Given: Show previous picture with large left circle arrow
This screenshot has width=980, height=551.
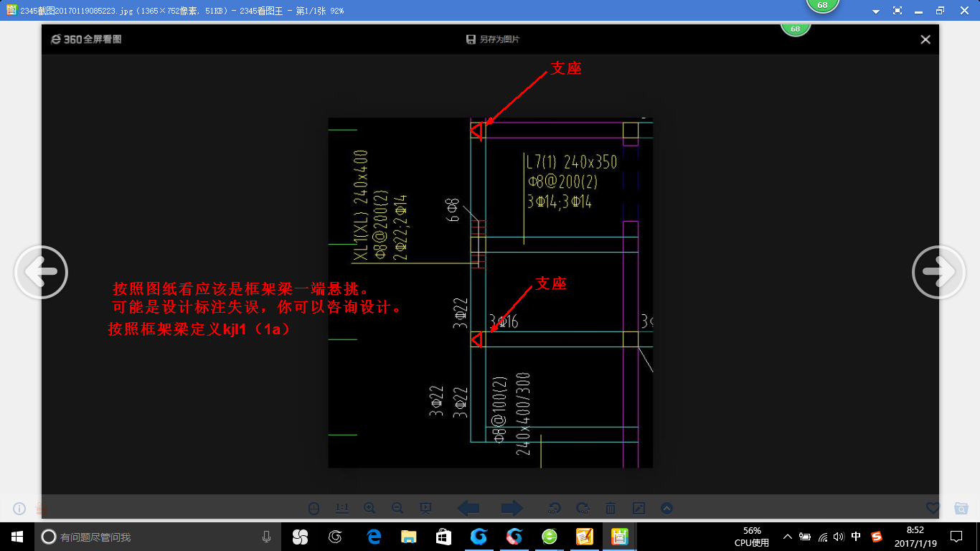Looking at the screenshot, I should [41, 273].
